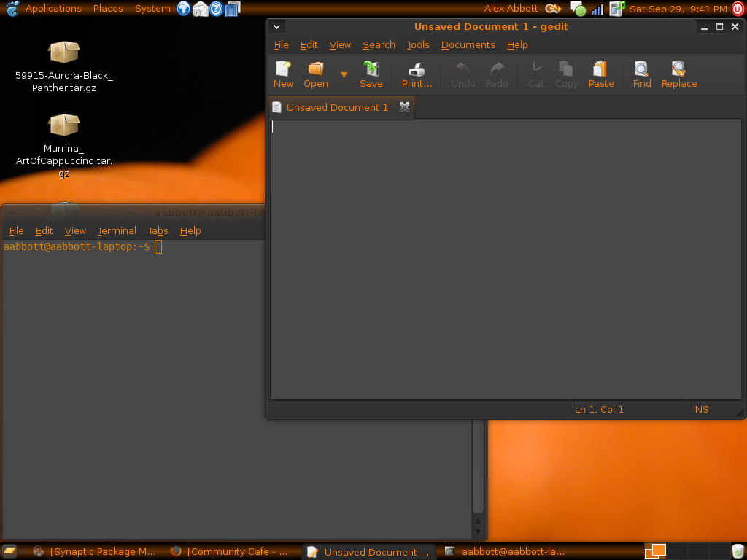Click inside the gedit text editing area

pyautogui.click(x=506, y=260)
